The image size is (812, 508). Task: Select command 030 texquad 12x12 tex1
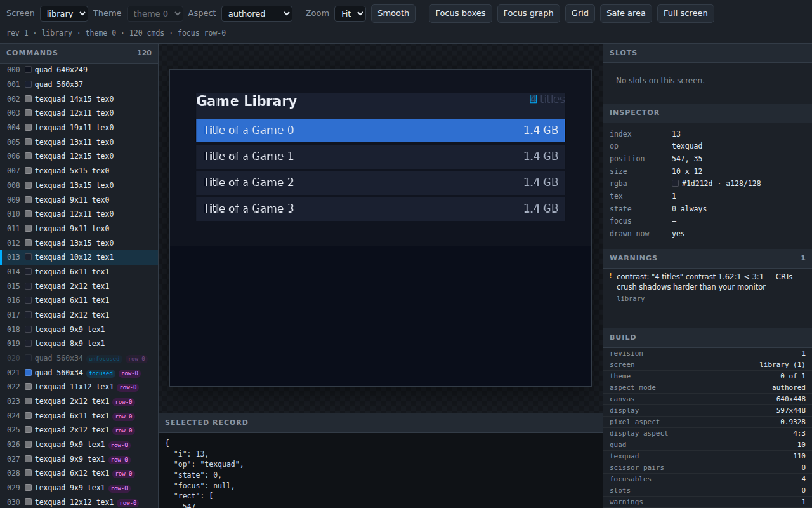point(79,502)
